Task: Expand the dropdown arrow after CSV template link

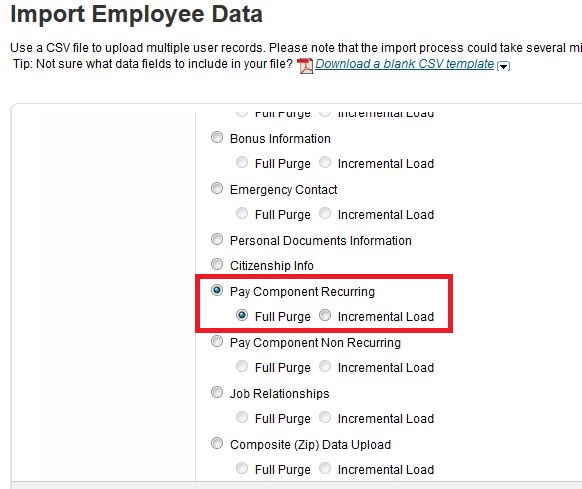Action: tap(503, 66)
